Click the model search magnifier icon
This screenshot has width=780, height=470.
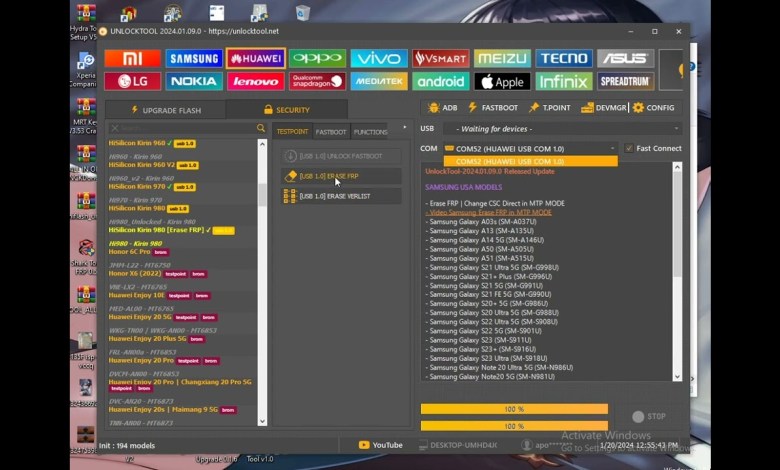tap(261, 128)
